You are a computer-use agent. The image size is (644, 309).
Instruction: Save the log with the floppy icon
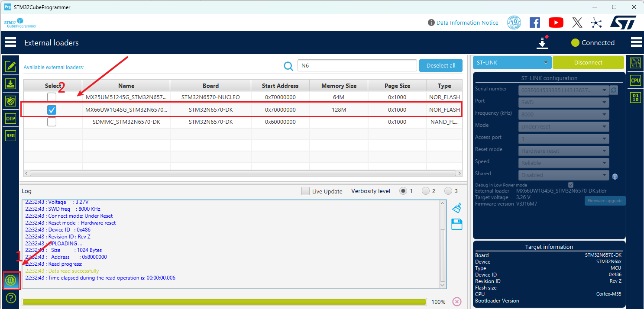(x=457, y=224)
